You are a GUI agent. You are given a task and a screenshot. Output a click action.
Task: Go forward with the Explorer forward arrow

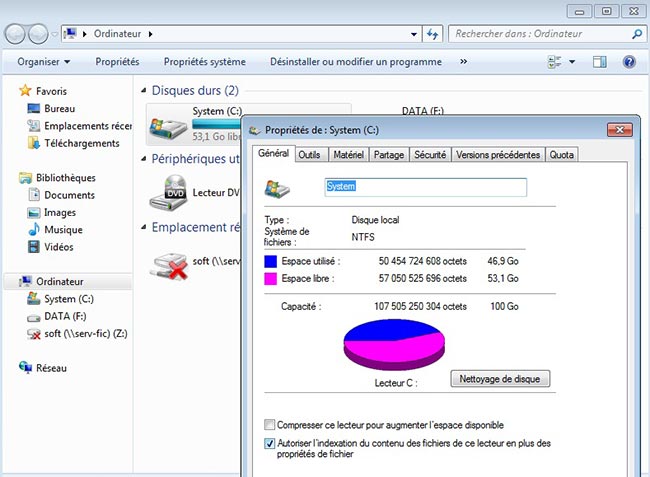coord(38,34)
